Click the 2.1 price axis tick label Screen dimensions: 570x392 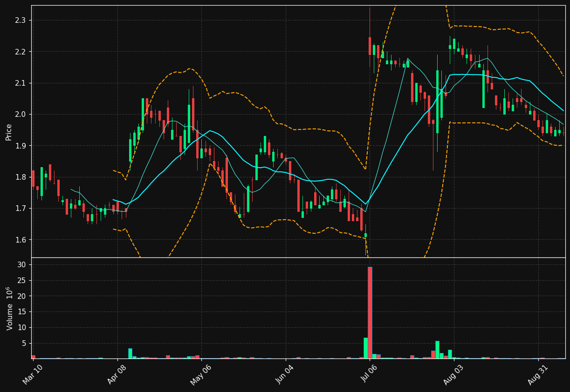tap(21, 83)
